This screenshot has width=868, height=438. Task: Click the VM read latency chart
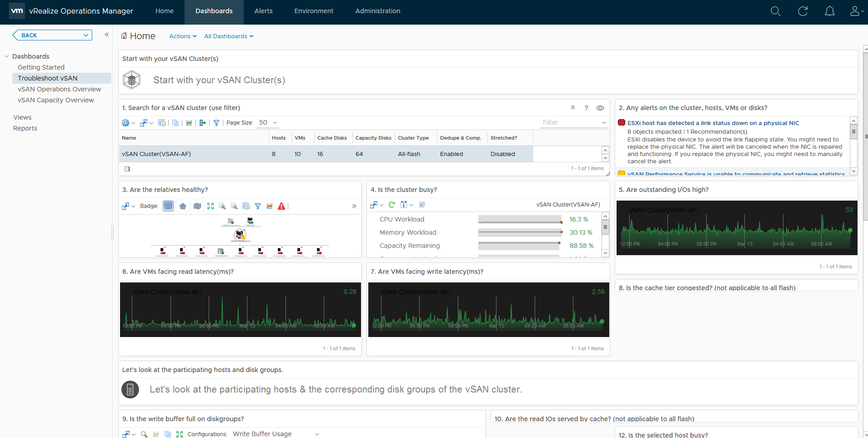click(240, 310)
